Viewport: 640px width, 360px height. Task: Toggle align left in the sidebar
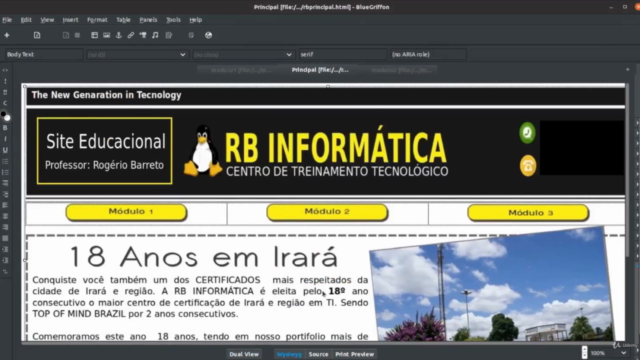click(5, 205)
